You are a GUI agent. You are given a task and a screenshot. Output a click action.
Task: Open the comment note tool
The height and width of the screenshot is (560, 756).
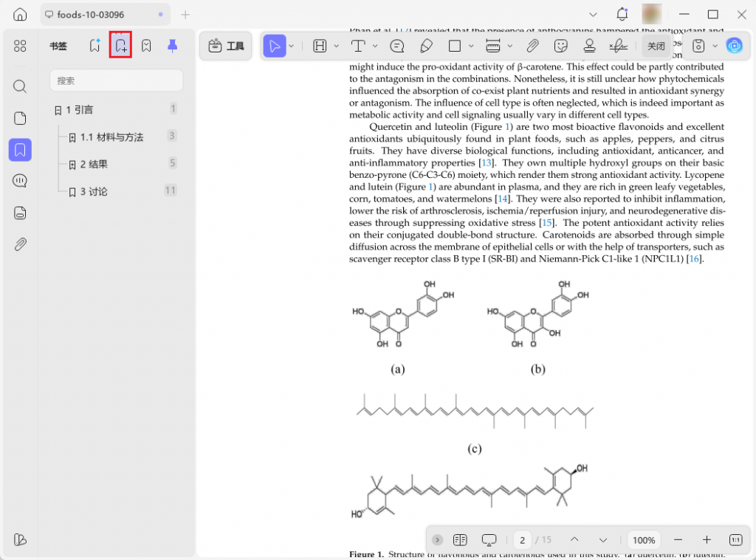point(397,46)
